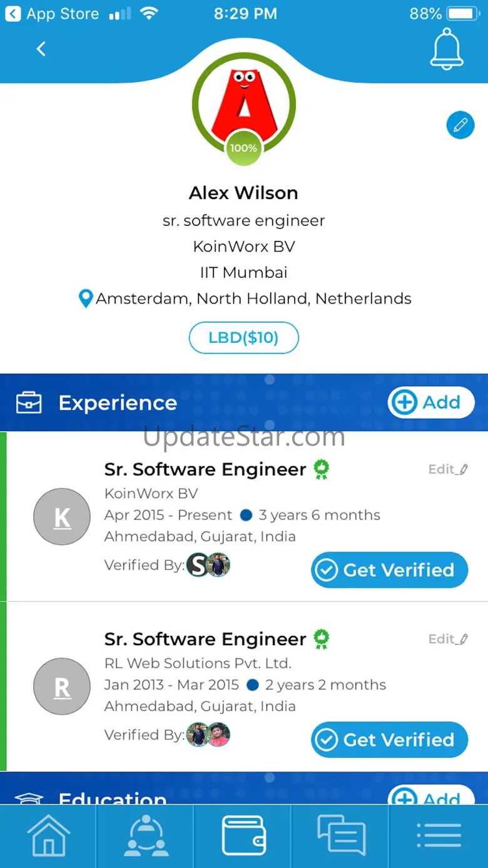The height and width of the screenshot is (868, 488).
Task: Add a new Education entry
Action: point(431,795)
